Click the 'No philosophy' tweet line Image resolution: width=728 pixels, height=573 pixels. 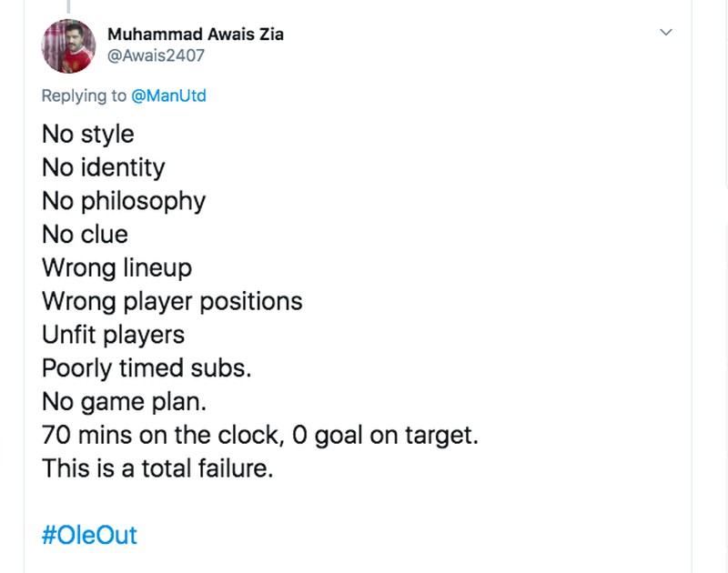click(124, 201)
